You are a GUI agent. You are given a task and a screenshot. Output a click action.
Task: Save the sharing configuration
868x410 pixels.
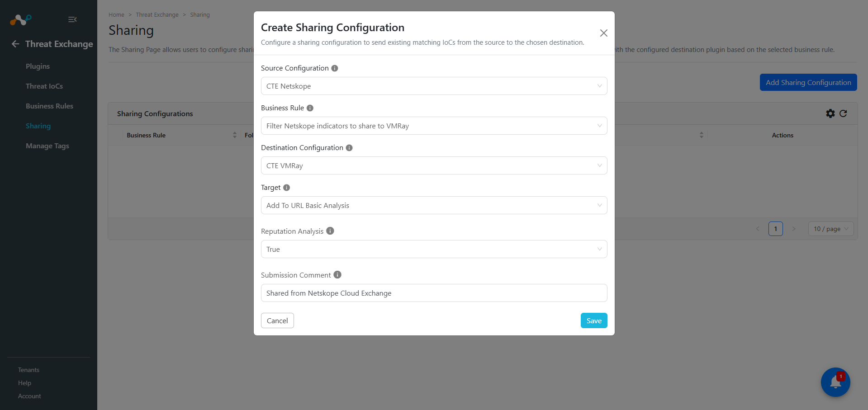pyautogui.click(x=594, y=320)
